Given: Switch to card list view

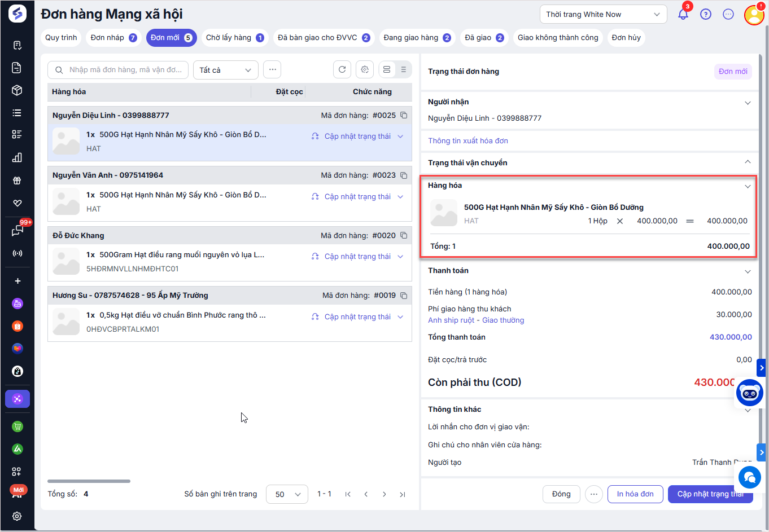Looking at the screenshot, I should point(387,69).
